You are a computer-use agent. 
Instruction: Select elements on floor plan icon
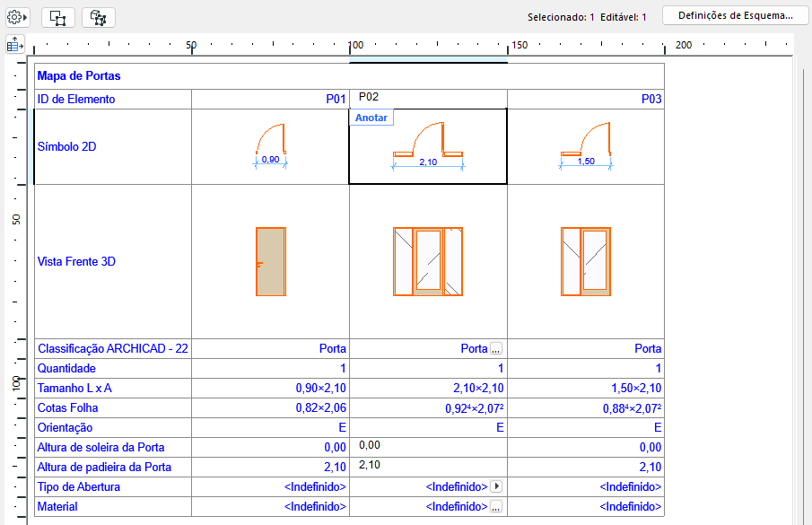point(57,16)
